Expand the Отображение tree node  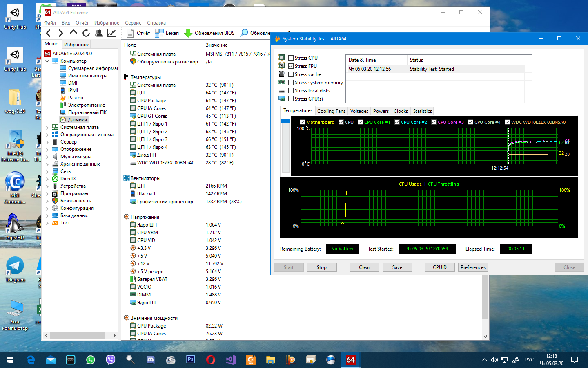47,149
